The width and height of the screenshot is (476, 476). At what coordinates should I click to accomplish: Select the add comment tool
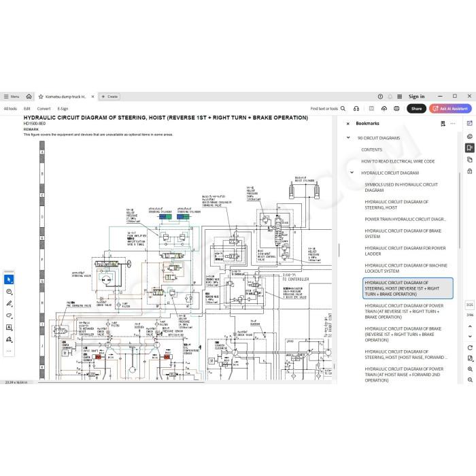9,292
